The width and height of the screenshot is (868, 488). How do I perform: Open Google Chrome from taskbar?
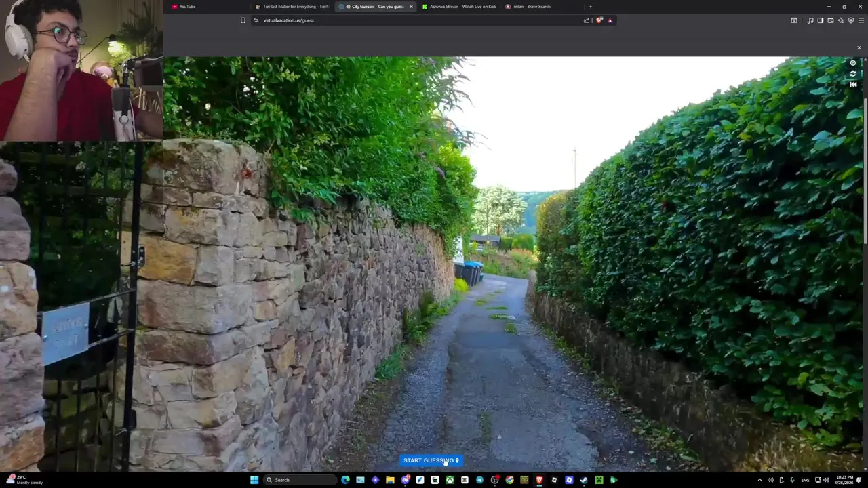tap(509, 480)
